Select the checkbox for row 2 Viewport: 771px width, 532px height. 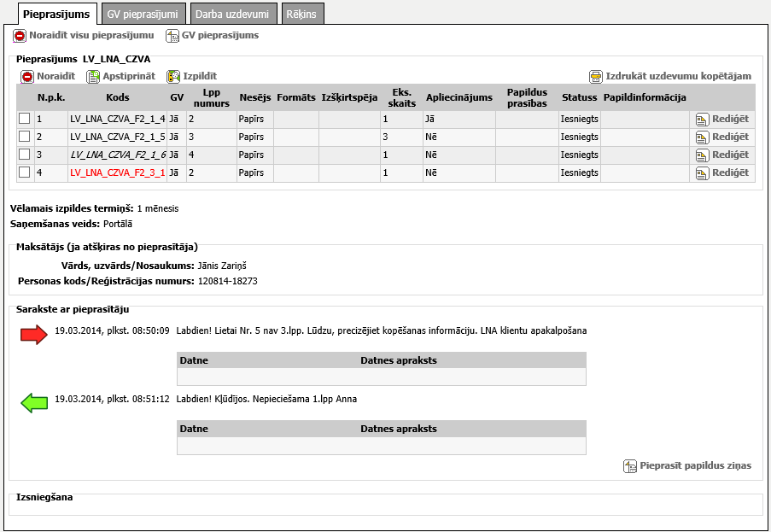click(x=24, y=137)
